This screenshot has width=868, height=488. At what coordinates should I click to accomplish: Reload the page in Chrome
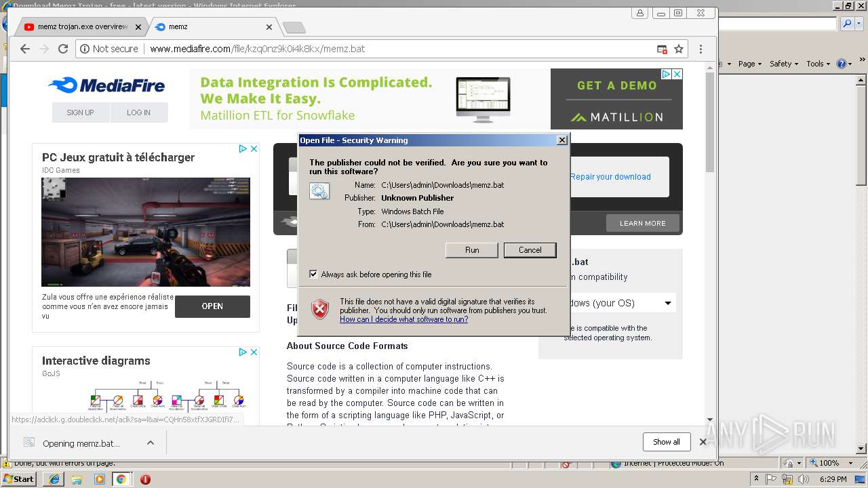(63, 49)
